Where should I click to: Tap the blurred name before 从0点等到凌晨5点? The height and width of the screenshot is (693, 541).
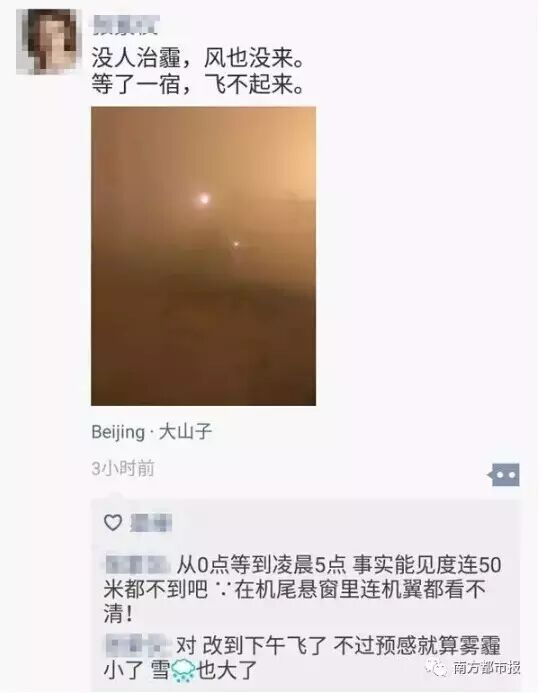138,565
